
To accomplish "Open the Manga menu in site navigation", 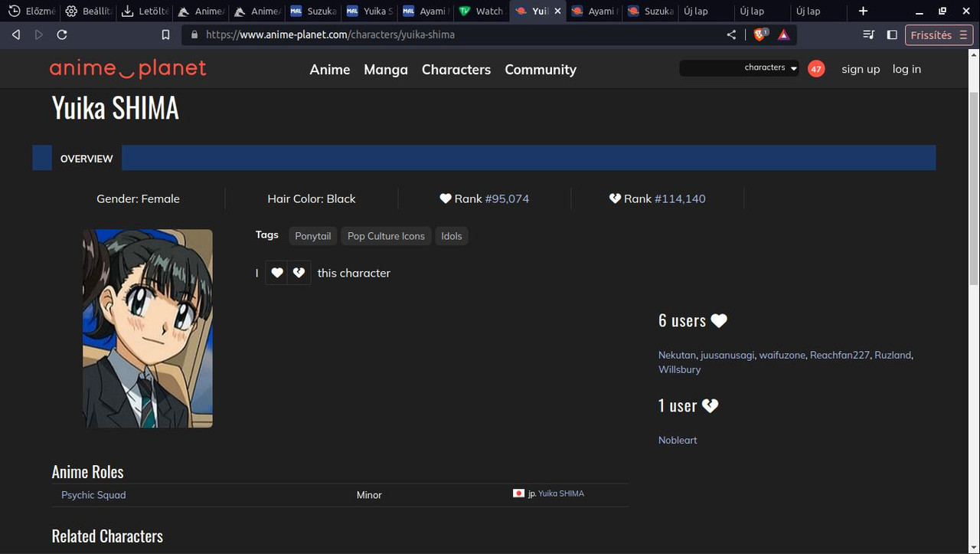I will (x=386, y=69).
